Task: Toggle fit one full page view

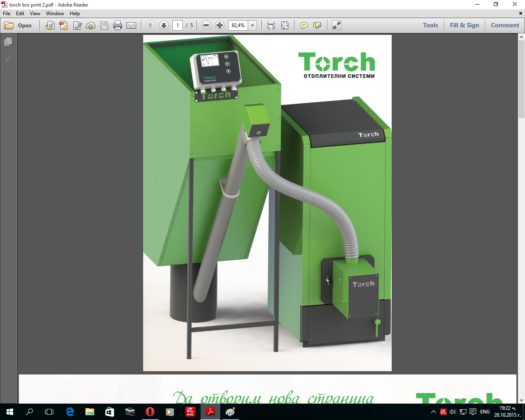Action: tap(285, 25)
